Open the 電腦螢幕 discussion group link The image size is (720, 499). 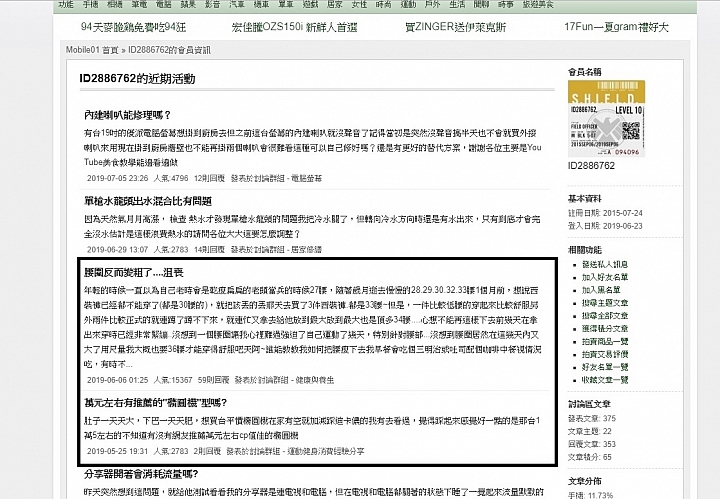click(x=307, y=178)
